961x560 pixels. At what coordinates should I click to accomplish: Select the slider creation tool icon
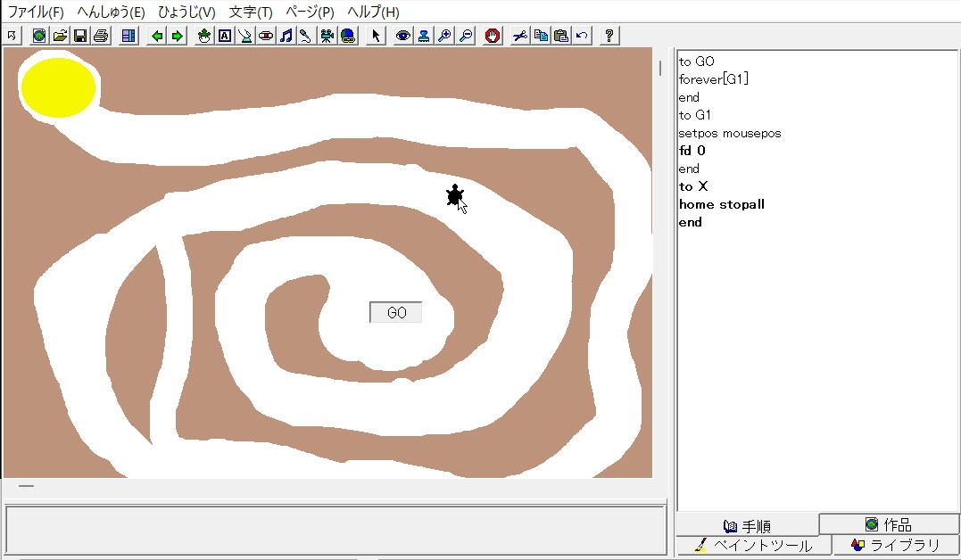click(245, 37)
